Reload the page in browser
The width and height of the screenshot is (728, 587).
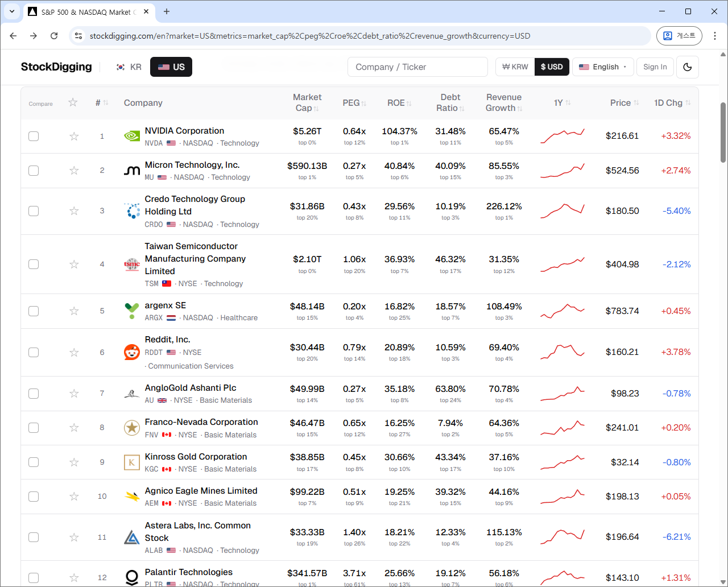click(54, 36)
